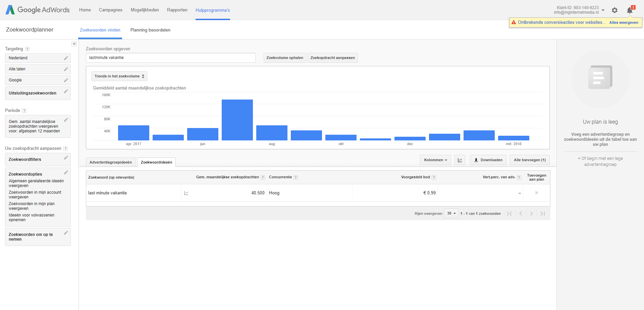The width and height of the screenshot is (644, 310).
Task: Select the last minute vakantie keyword row
Action: pos(318,193)
